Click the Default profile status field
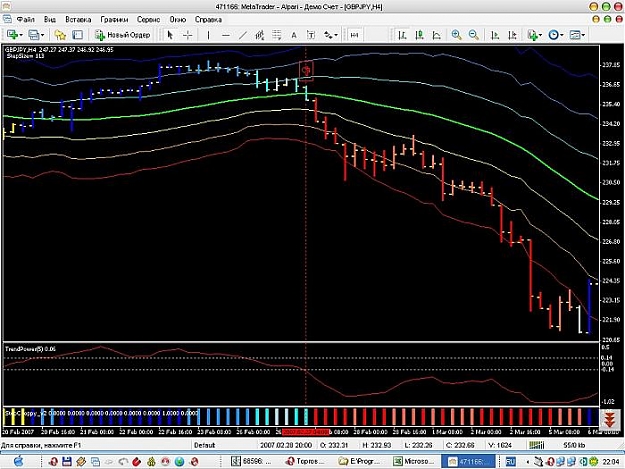This screenshot has height=469, width=625. point(204,445)
